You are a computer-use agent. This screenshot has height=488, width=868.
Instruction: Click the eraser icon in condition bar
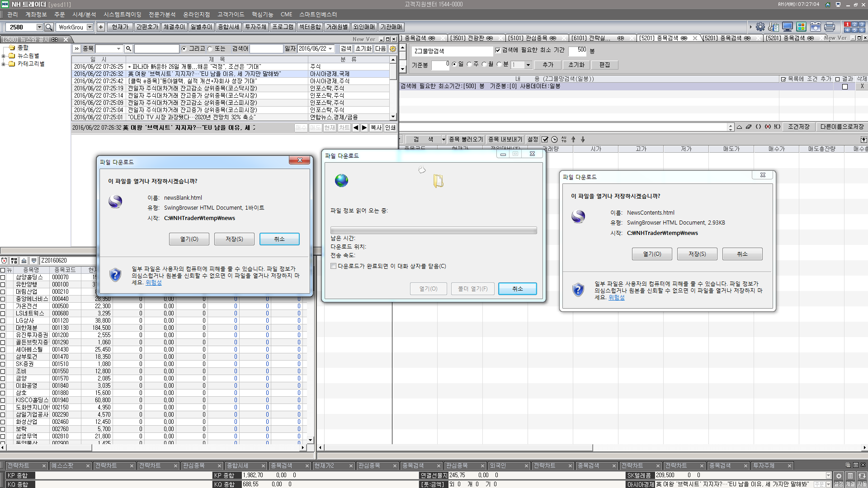point(749,127)
